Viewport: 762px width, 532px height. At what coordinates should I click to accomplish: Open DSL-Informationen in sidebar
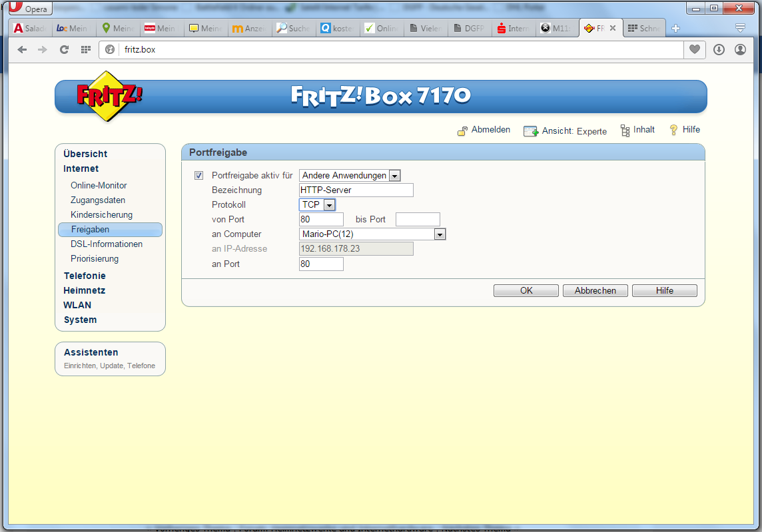(107, 244)
